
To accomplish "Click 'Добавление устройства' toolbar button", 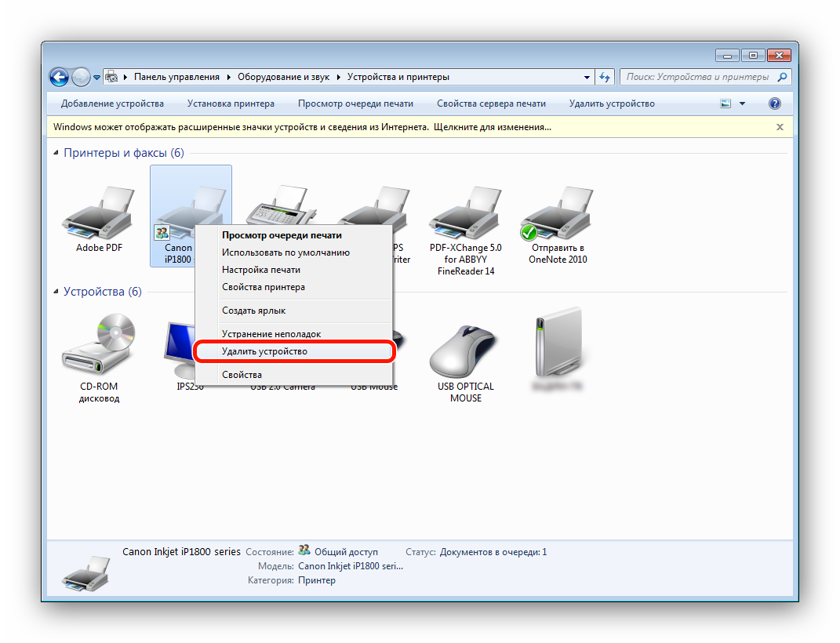I will point(112,104).
